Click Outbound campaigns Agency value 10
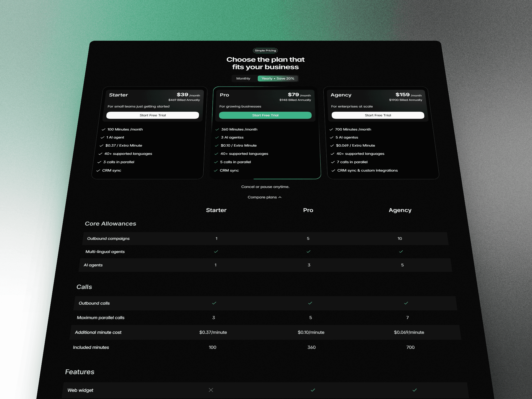This screenshot has width=532, height=399. 400,239
